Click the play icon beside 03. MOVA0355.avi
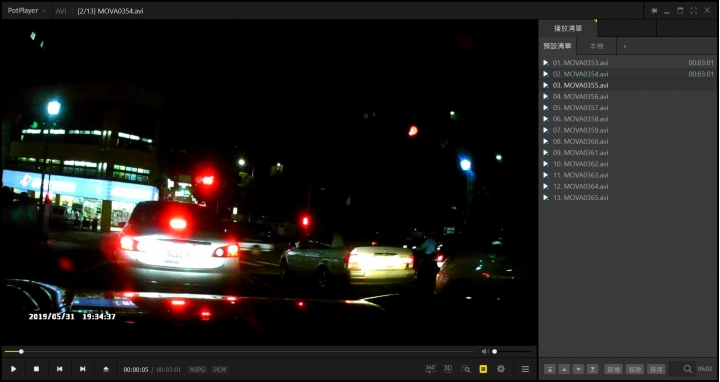 546,85
